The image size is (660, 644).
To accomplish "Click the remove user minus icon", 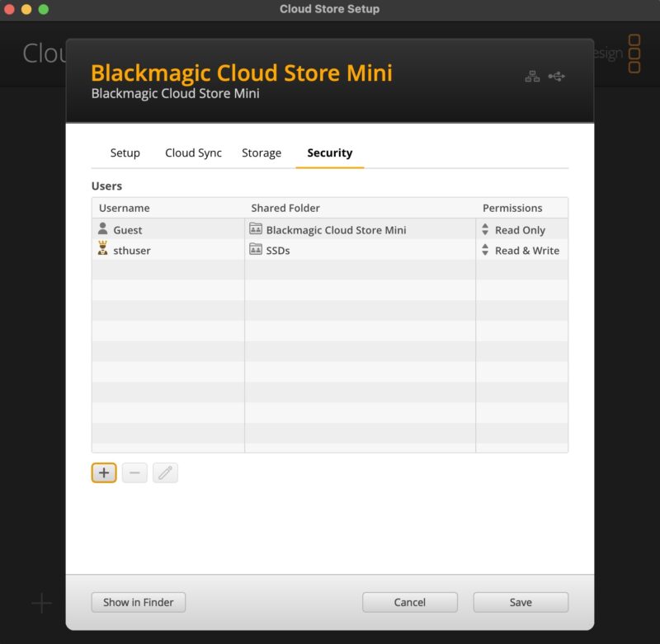I will point(134,472).
